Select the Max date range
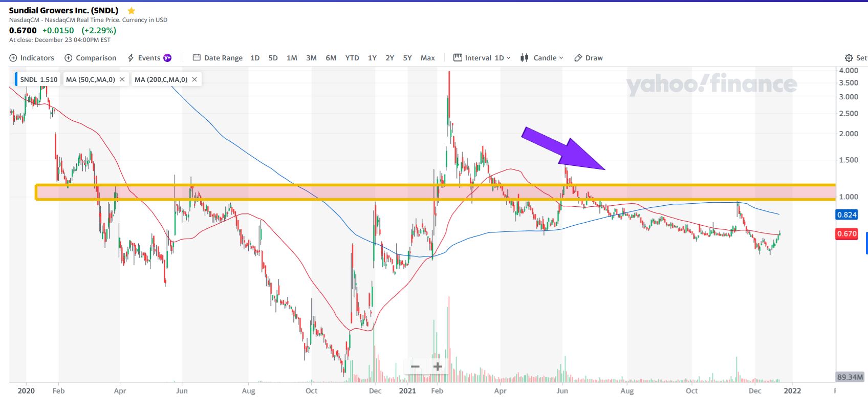The image size is (868, 408). (x=428, y=58)
